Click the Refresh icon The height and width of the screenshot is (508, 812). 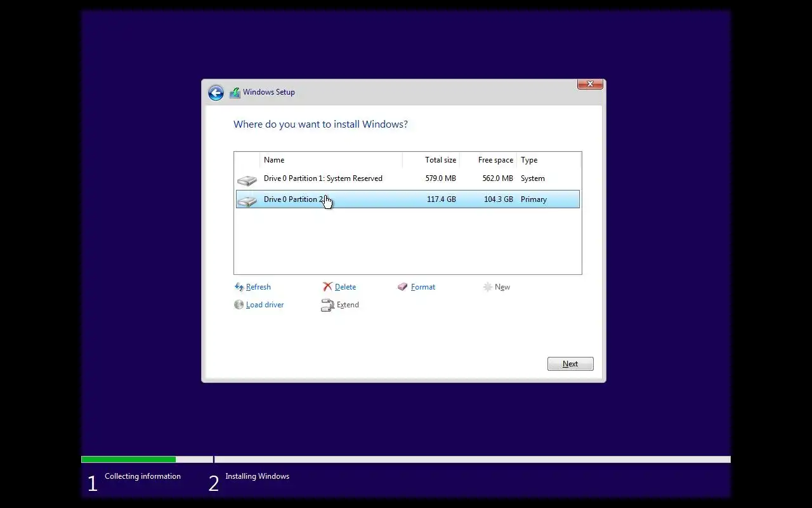point(239,287)
